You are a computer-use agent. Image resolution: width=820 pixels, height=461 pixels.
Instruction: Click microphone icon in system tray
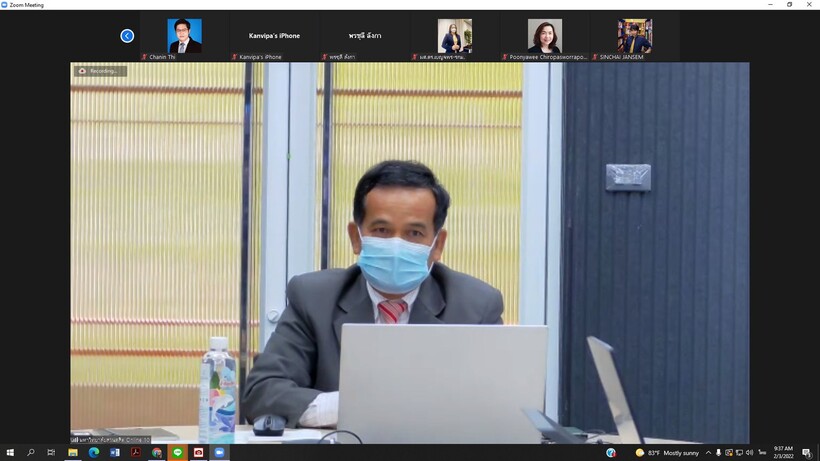(x=719, y=453)
